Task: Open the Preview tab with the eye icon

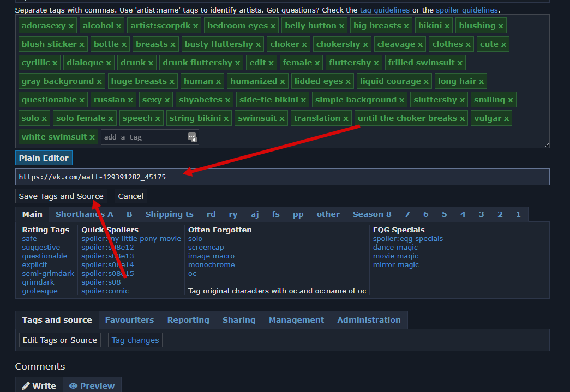Action: (x=92, y=385)
